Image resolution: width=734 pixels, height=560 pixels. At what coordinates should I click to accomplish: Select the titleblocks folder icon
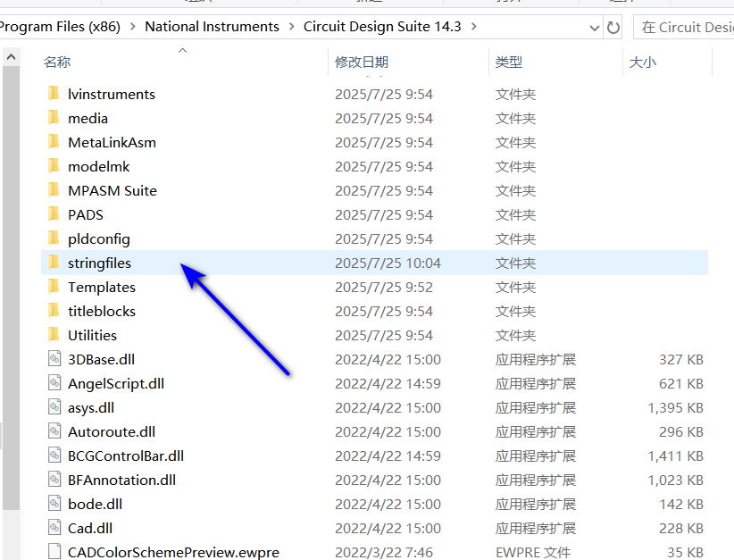click(x=54, y=311)
